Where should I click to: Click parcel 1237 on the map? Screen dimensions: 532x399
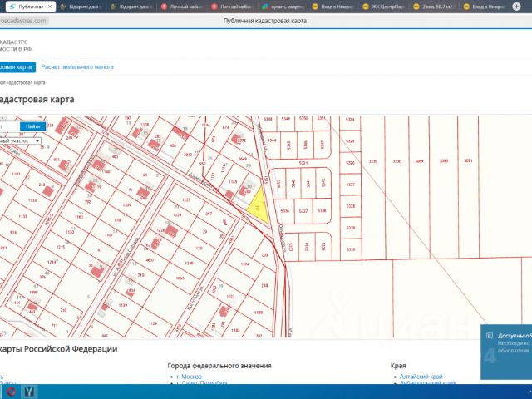pos(186,200)
